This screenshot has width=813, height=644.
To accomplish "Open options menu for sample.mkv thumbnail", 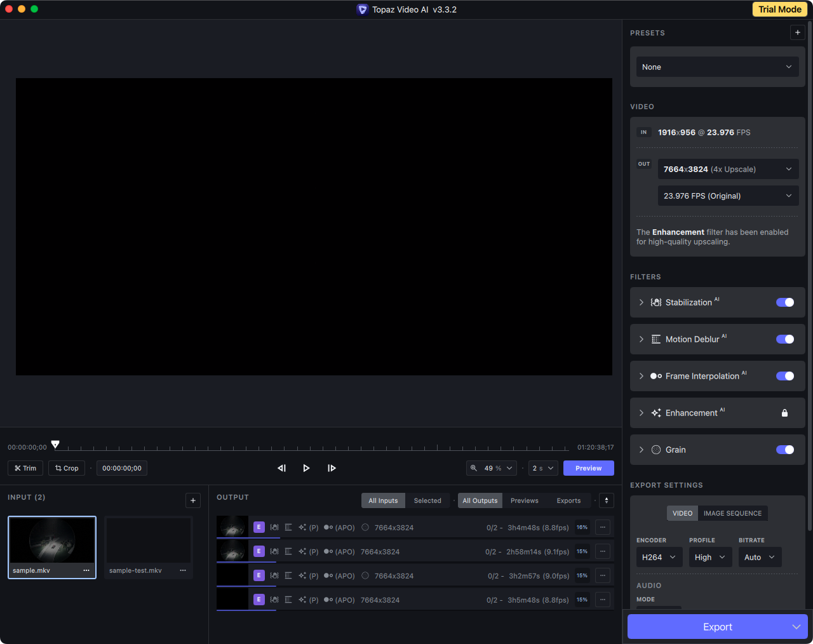I will 86,570.
